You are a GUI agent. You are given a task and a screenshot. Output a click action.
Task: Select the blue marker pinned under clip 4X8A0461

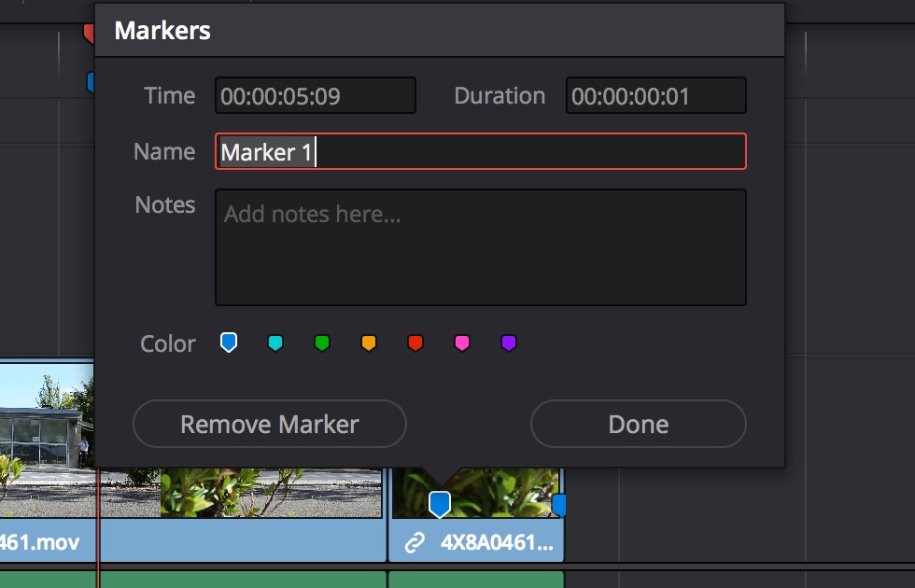click(x=439, y=501)
